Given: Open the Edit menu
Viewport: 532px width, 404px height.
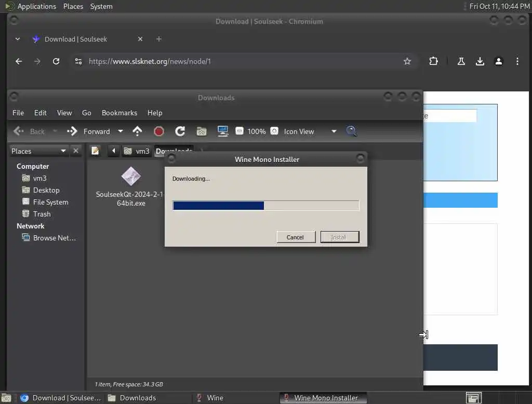Looking at the screenshot, I should point(41,113).
